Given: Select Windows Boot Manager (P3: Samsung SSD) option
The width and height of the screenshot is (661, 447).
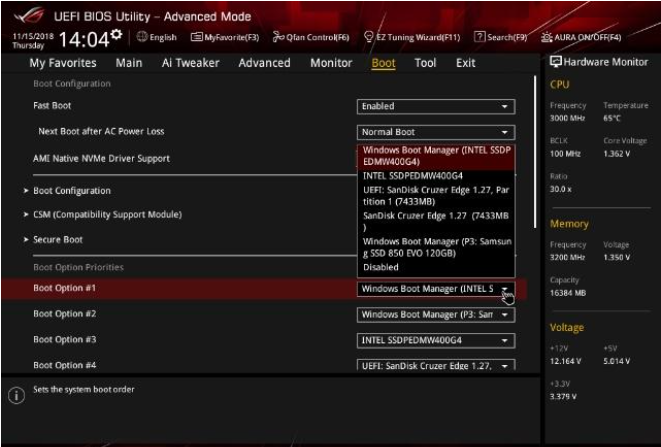Looking at the screenshot, I should coord(436,247).
